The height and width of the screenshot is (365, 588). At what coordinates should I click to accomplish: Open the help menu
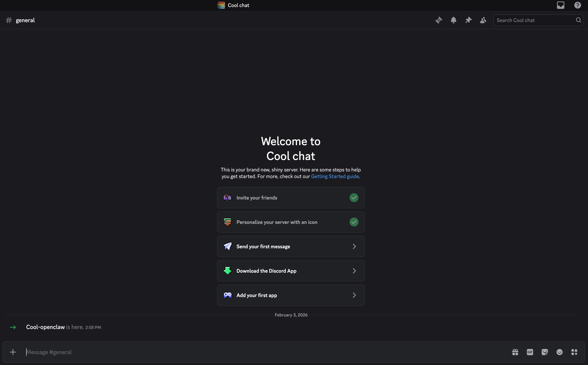point(577,5)
